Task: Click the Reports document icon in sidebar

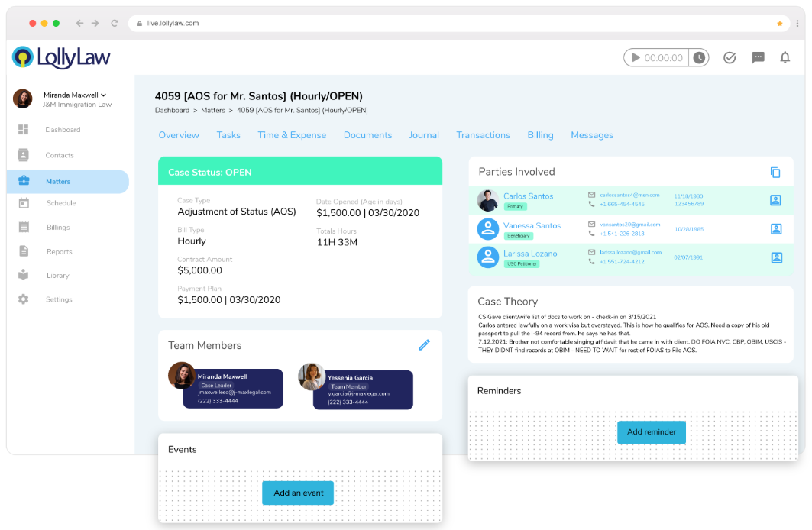Action: point(24,251)
